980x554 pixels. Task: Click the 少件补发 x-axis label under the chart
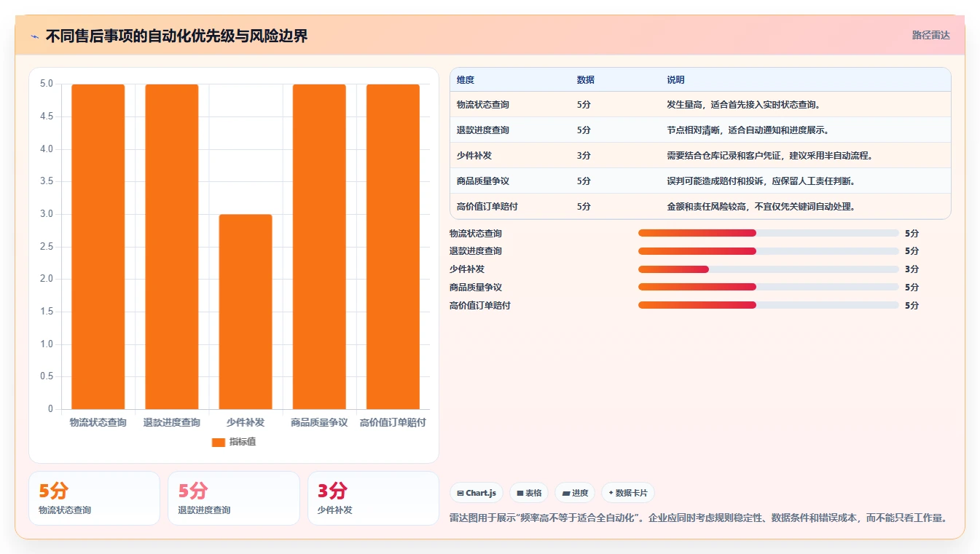pos(246,422)
